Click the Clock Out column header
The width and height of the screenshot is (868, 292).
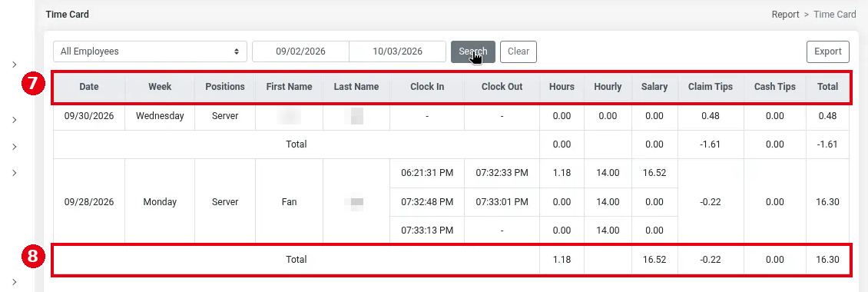pos(502,86)
